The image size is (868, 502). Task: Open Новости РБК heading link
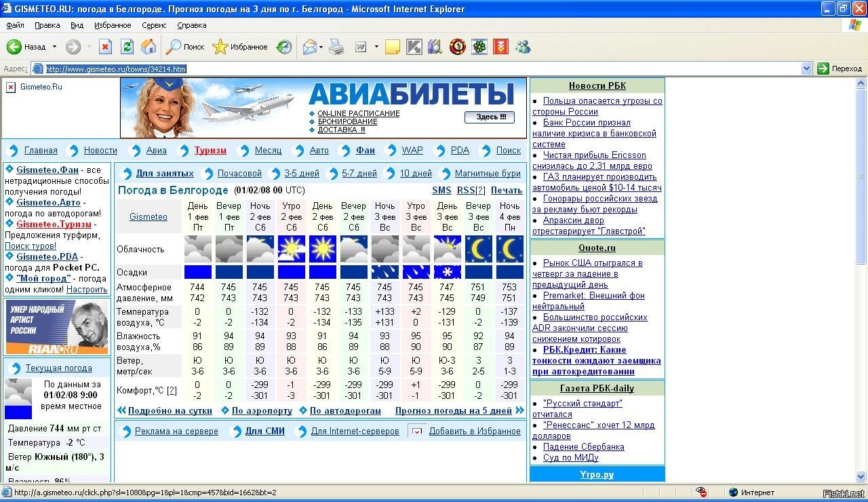point(597,86)
